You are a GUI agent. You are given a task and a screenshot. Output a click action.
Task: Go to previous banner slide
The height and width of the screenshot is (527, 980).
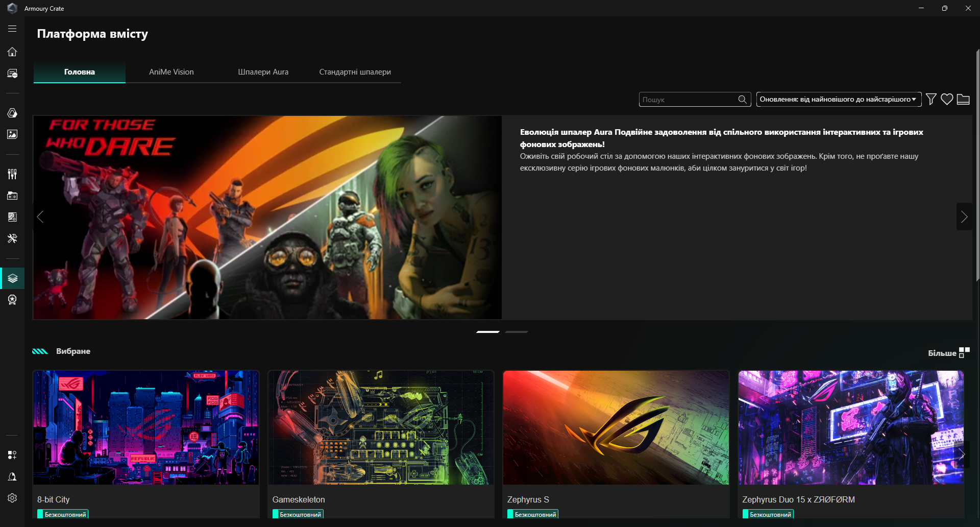pos(40,217)
